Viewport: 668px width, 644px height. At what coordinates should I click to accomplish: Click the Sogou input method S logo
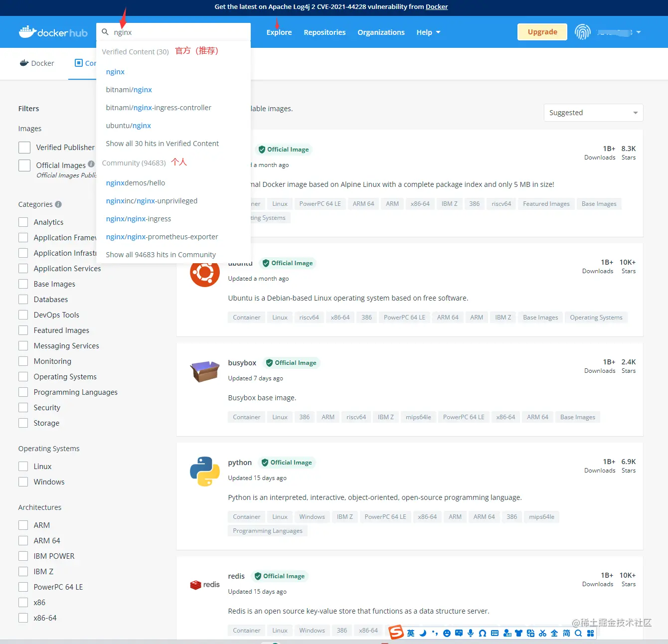click(396, 633)
